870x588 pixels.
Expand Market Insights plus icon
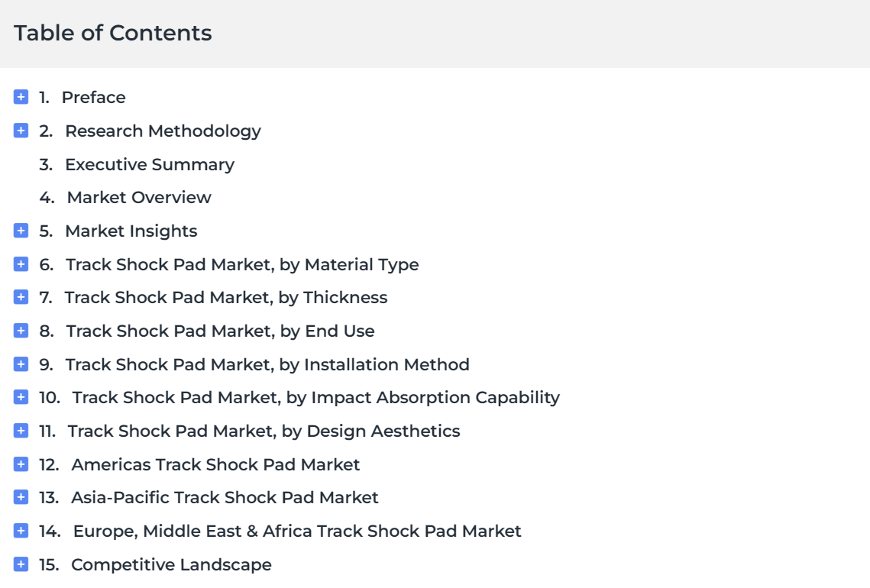point(21,230)
